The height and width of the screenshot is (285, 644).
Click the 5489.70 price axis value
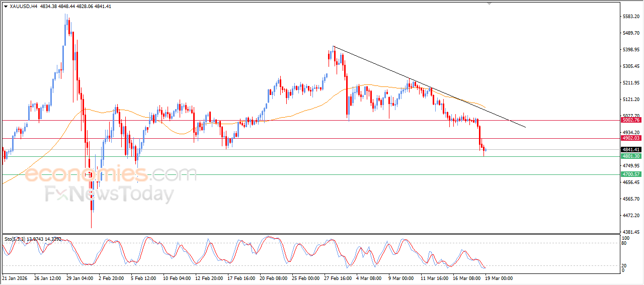pos(630,33)
